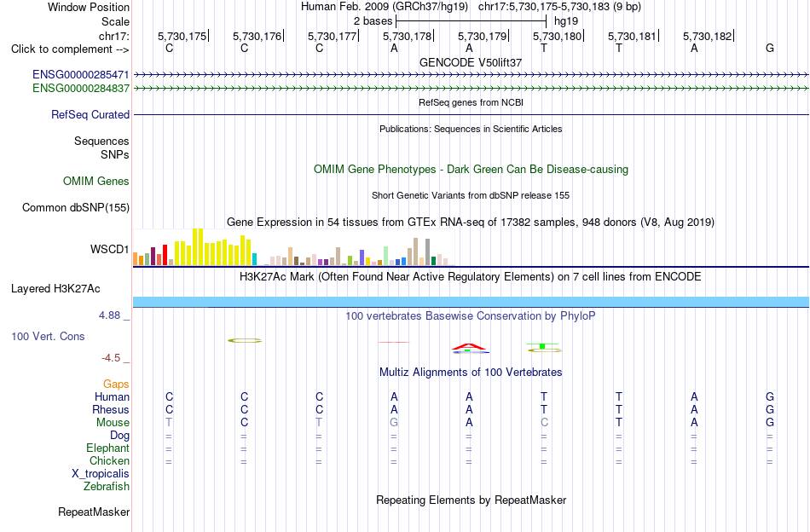Click the 5,730,182 position label
810x532 pixels.
(x=707, y=36)
